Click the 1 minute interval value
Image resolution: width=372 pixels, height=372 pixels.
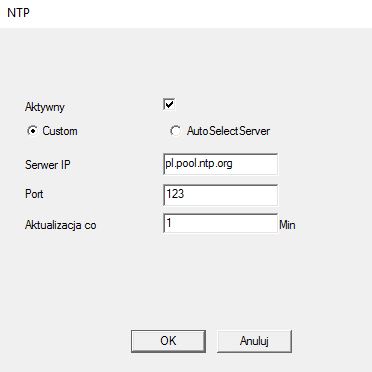point(169,223)
